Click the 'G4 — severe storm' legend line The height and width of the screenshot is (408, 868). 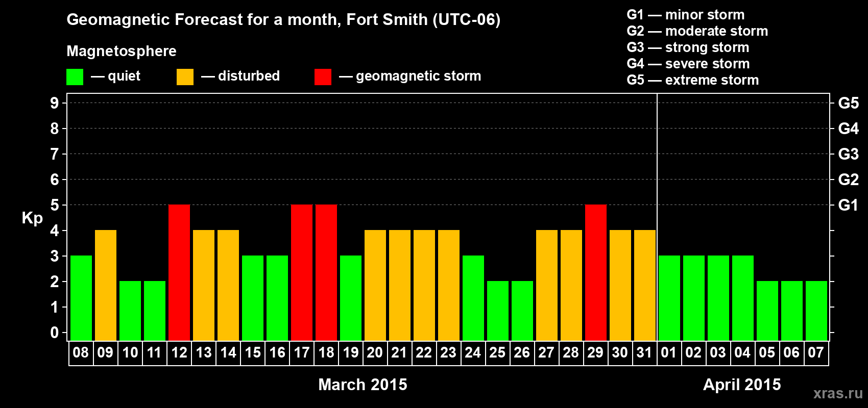click(688, 64)
